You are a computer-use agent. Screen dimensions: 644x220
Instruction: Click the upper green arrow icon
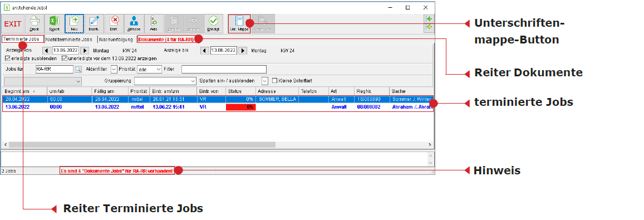pos(429,19)
